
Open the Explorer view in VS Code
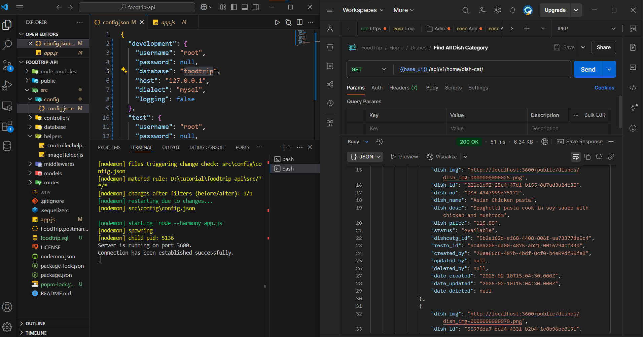click(7, 25)
